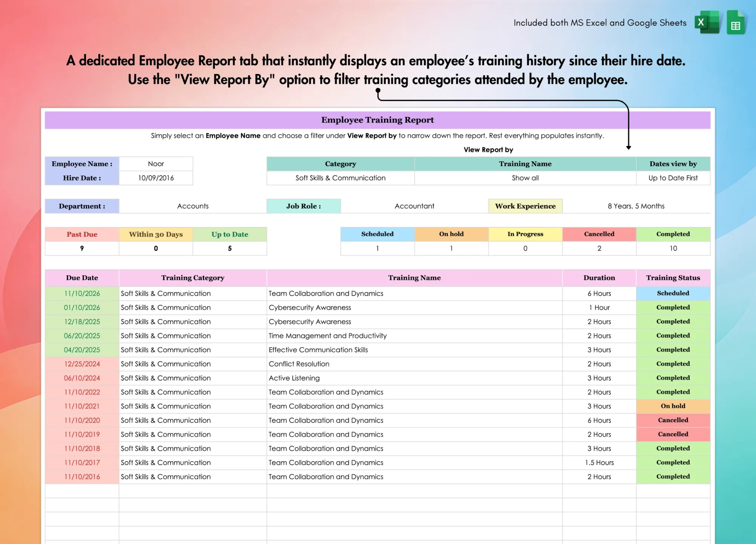Click the Completed count 10
The width and height of the screenshot is (756, 544).
point(673,248)
